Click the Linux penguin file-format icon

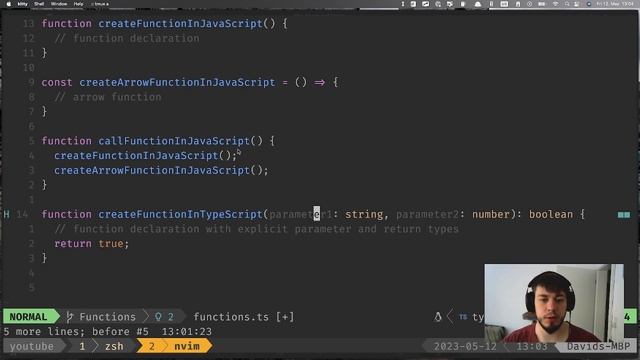point(438,317)
